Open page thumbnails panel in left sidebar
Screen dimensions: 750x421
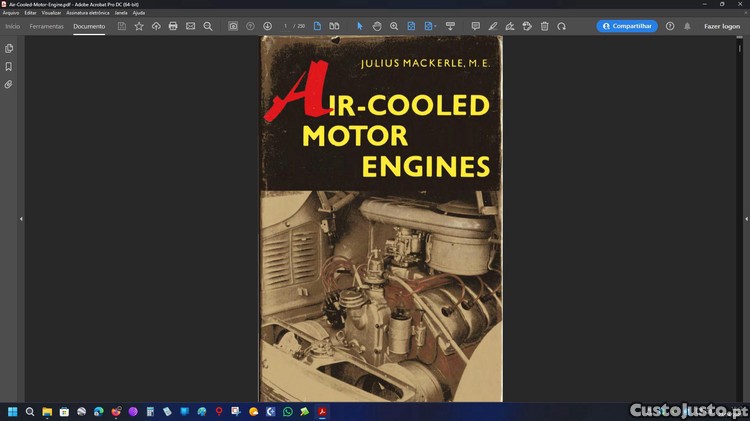pos(9,48)
